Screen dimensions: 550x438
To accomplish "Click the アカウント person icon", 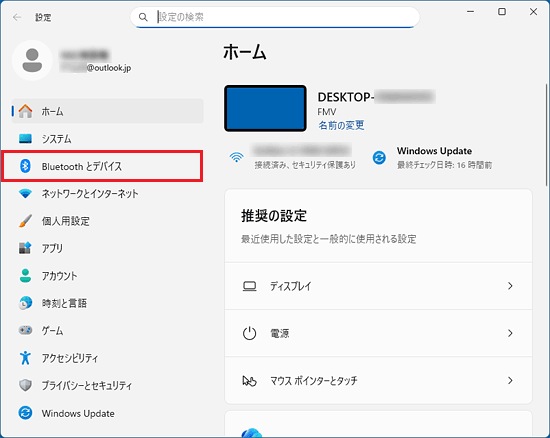I will click(x=25, y=275).
